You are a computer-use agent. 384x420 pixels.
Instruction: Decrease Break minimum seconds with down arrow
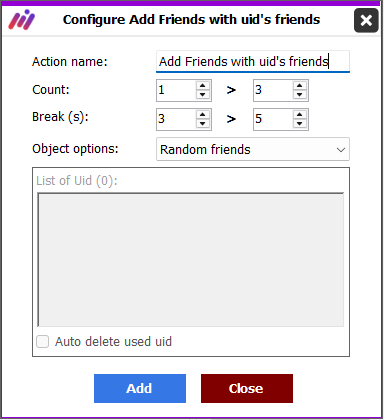tap(202, 124)
